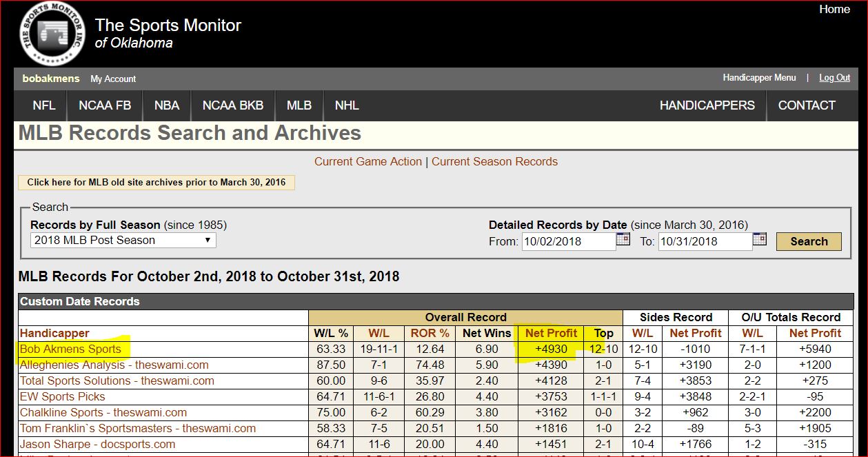
Task: Click The Sports Monitor logo
Action: pyautogui.click(x=52, y=34)
